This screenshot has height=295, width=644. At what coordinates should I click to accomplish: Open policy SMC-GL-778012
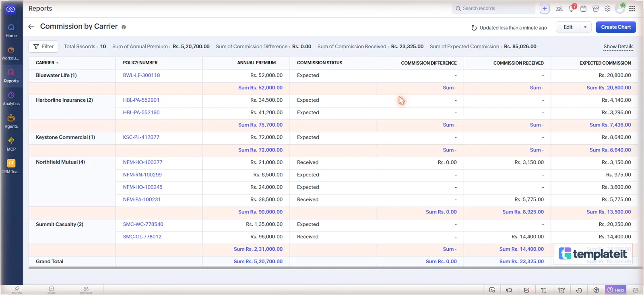tap(142, 237)
